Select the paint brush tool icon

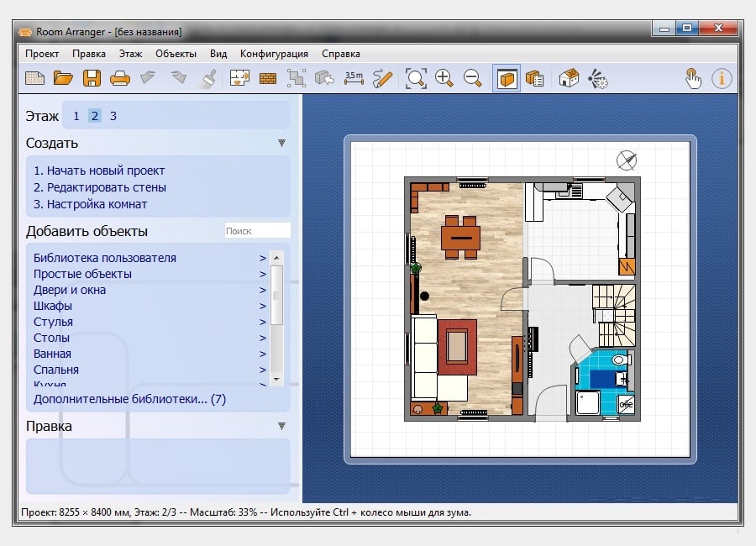[209, 78]
